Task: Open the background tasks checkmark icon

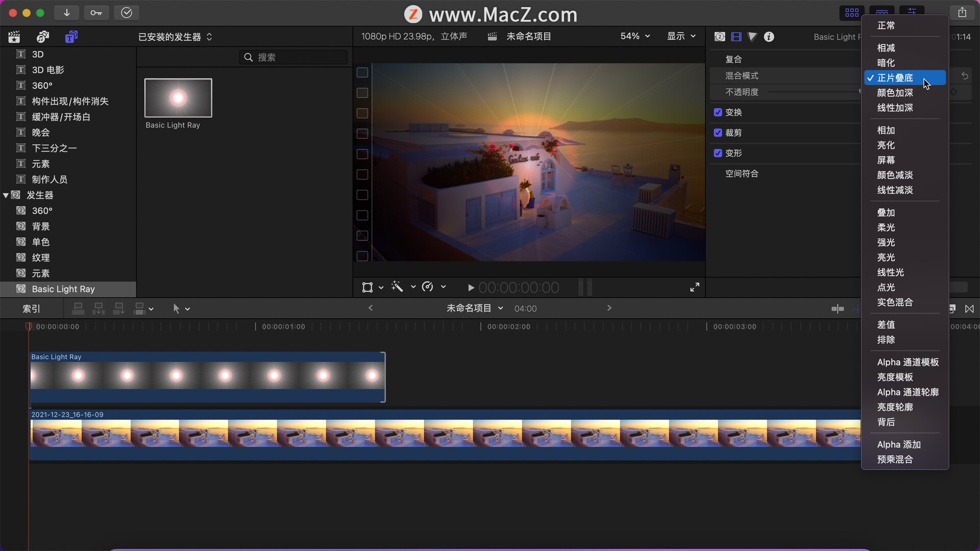Action: pyautogui.click(x=127, y=13)
